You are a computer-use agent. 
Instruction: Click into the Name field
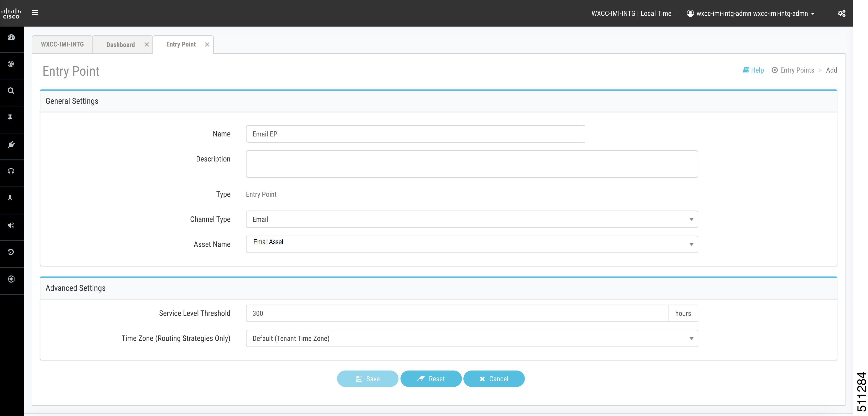click(415, 134)
